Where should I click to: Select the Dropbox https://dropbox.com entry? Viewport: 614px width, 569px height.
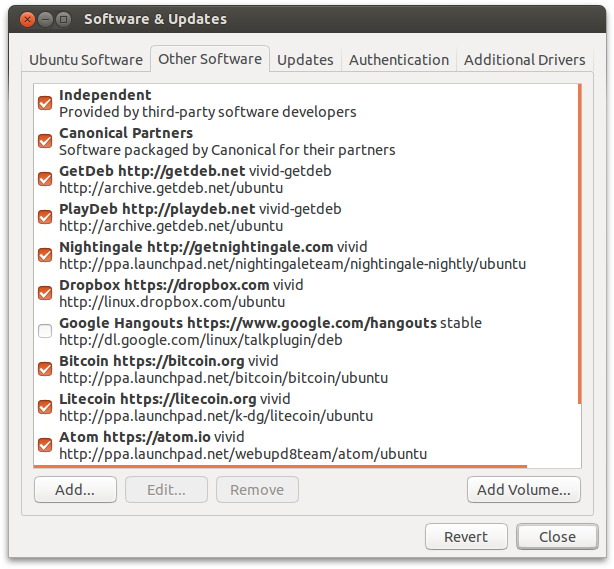[x=181, y=293]
